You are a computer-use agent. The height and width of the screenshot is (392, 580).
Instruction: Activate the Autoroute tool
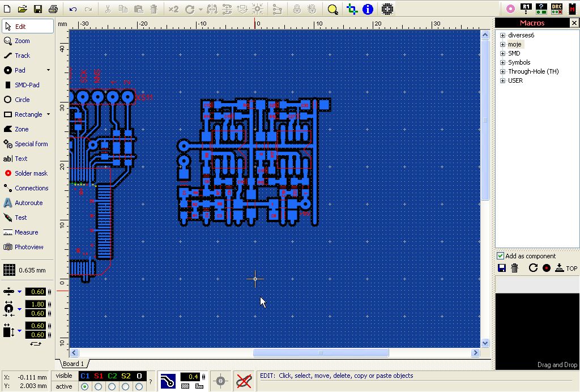[28, 203]
